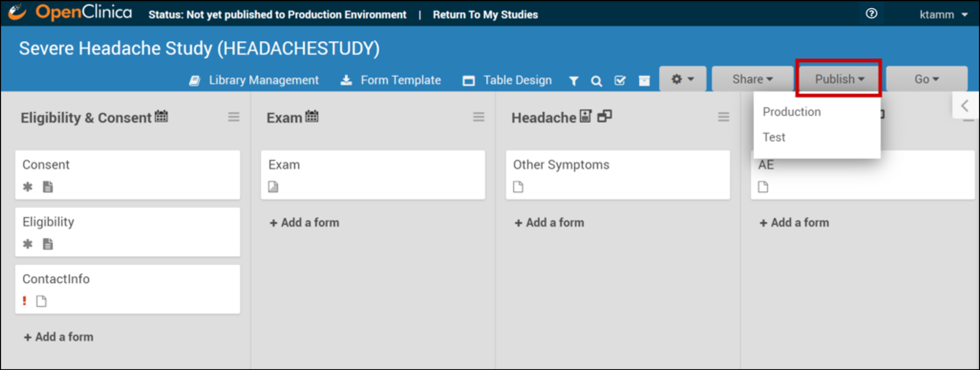Click the checkmark checklist toolbar icon
Screen dimensions: 980x370
620,80
